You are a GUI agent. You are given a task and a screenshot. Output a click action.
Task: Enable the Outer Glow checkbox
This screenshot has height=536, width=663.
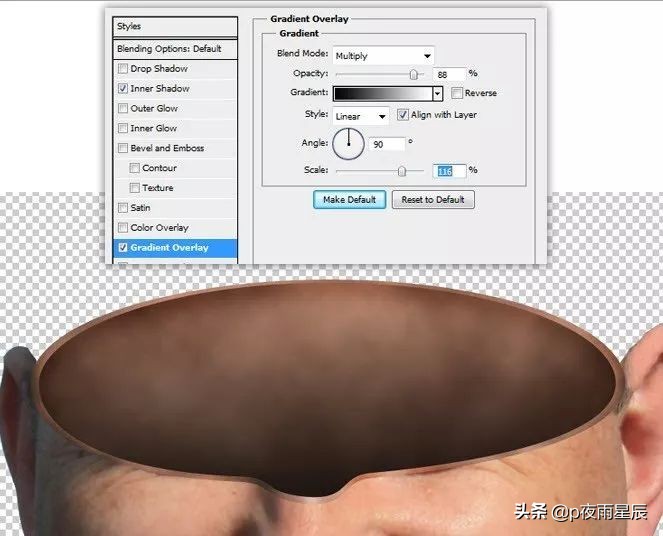123,108
